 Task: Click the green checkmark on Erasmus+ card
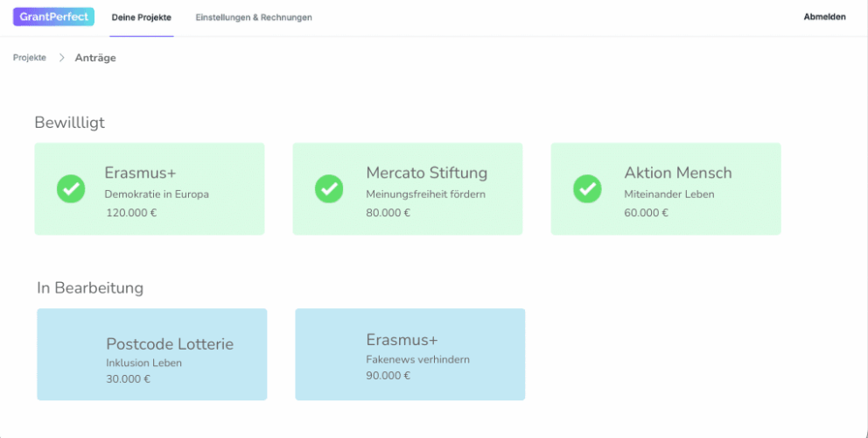[71, 188]
